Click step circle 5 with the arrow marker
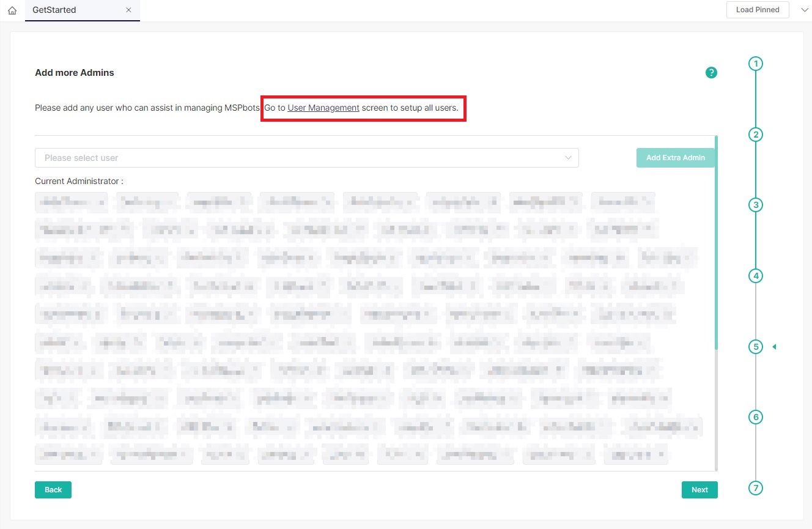 point(756,346)
